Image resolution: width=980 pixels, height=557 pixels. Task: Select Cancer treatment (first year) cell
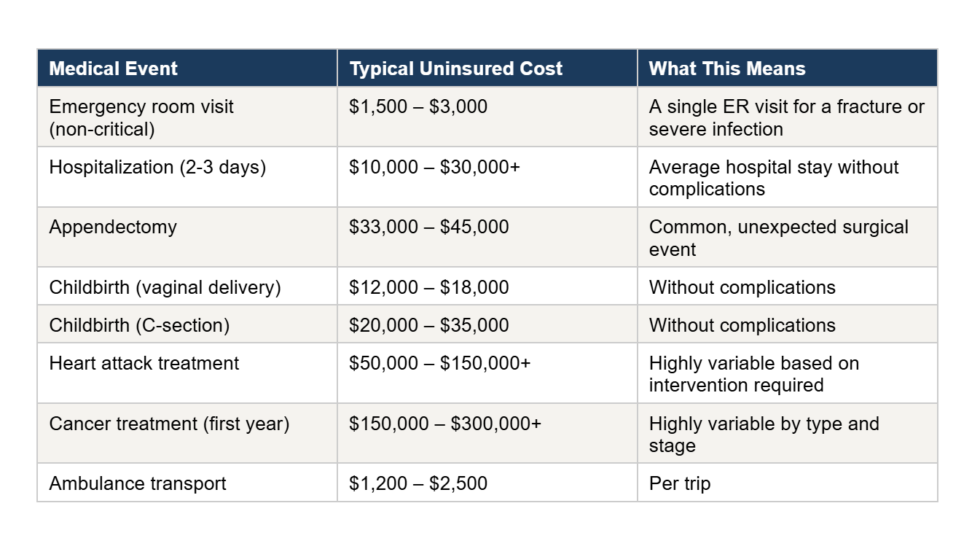coord(187,434)
